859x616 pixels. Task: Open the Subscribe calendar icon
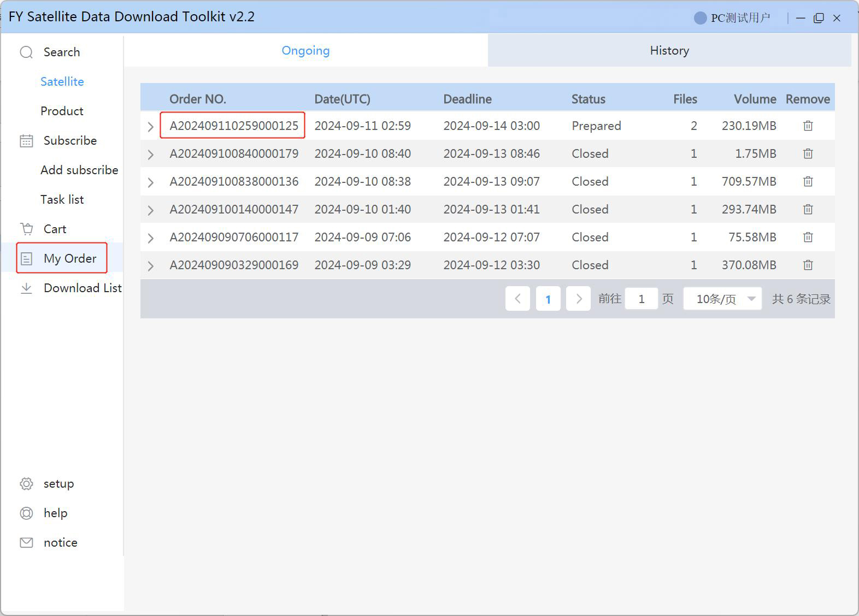point(26,141)
